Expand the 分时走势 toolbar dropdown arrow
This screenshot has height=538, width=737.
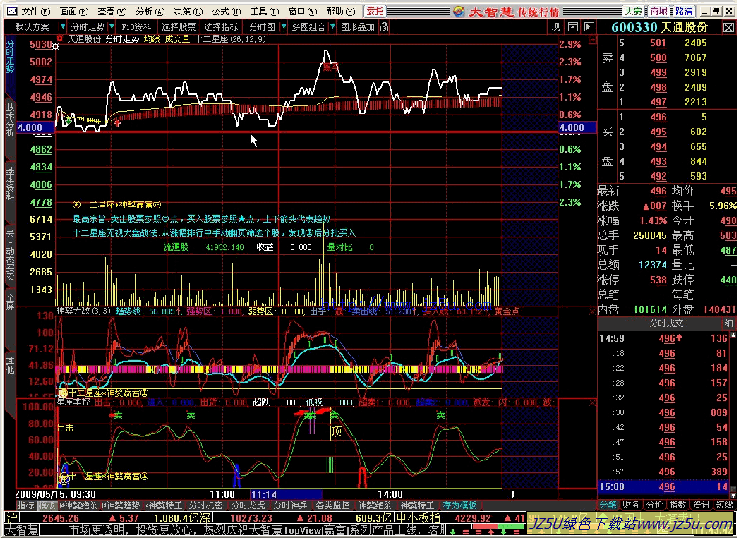tap(112, 27)
